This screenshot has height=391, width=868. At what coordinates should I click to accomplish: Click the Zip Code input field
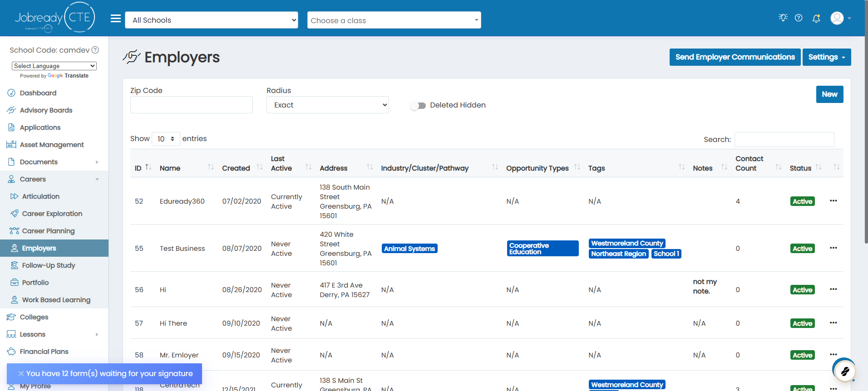coord(192,105)
